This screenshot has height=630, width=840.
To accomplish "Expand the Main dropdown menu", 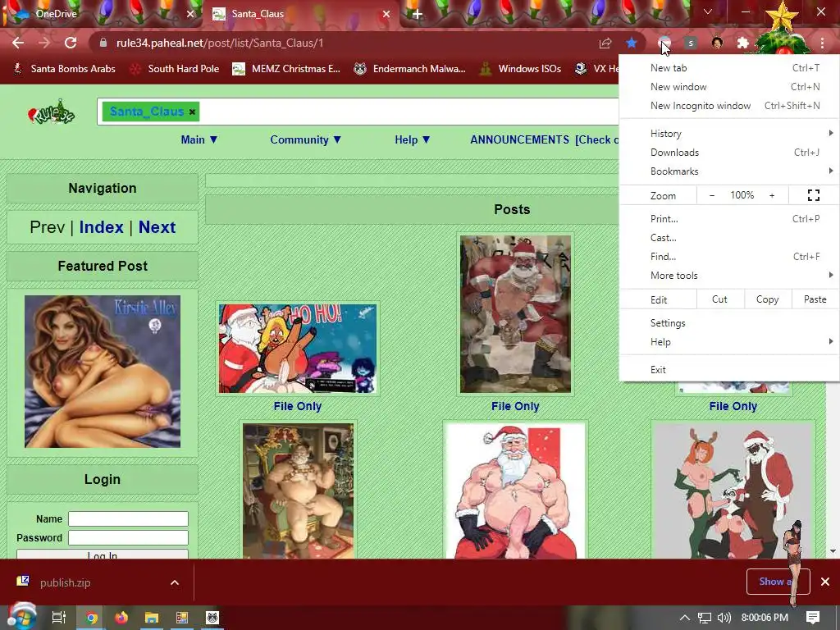I will (x=199, y=139).
